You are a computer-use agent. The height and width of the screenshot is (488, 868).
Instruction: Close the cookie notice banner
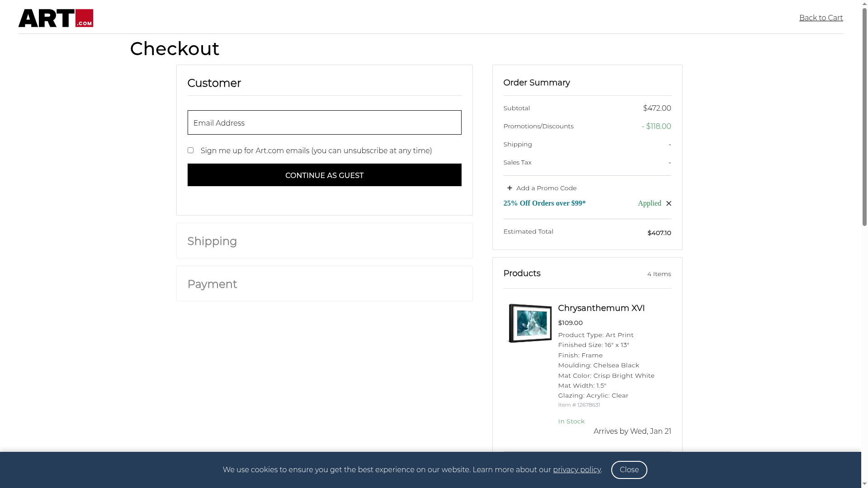[x=629, y=470]
